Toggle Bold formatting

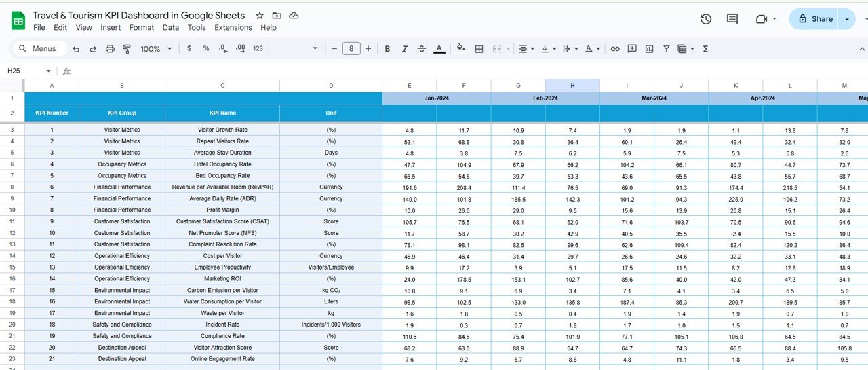[x=387, y=49]
